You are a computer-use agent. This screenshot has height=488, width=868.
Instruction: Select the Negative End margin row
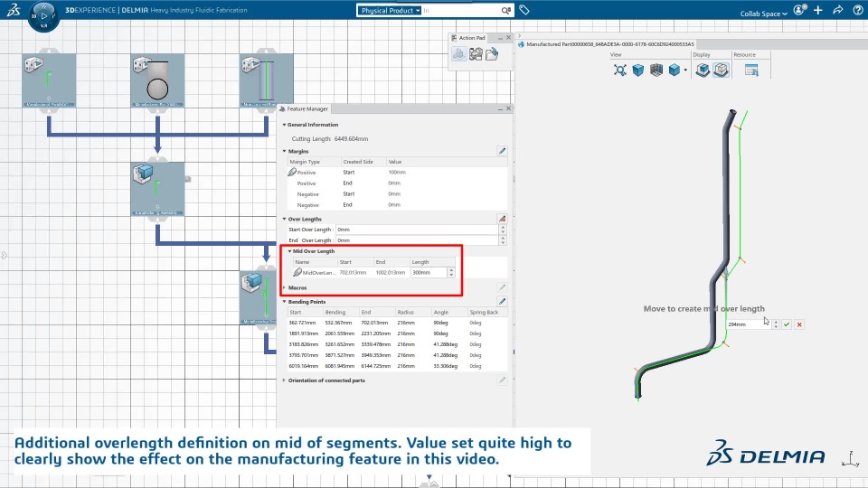(x=398, y=205)
